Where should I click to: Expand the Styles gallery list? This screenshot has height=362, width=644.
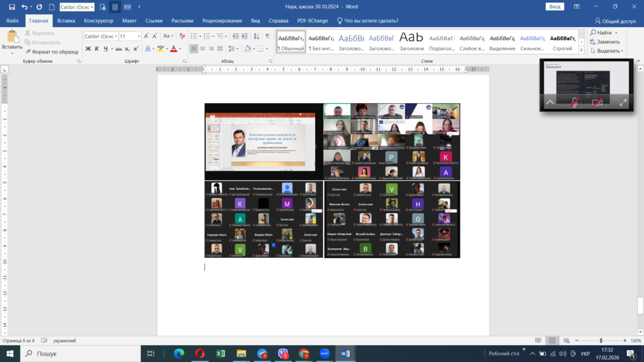[x=582, y=50]
